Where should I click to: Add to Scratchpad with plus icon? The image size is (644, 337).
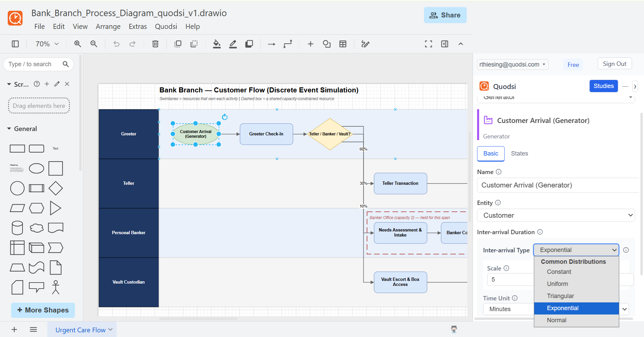tap(47, 84)
